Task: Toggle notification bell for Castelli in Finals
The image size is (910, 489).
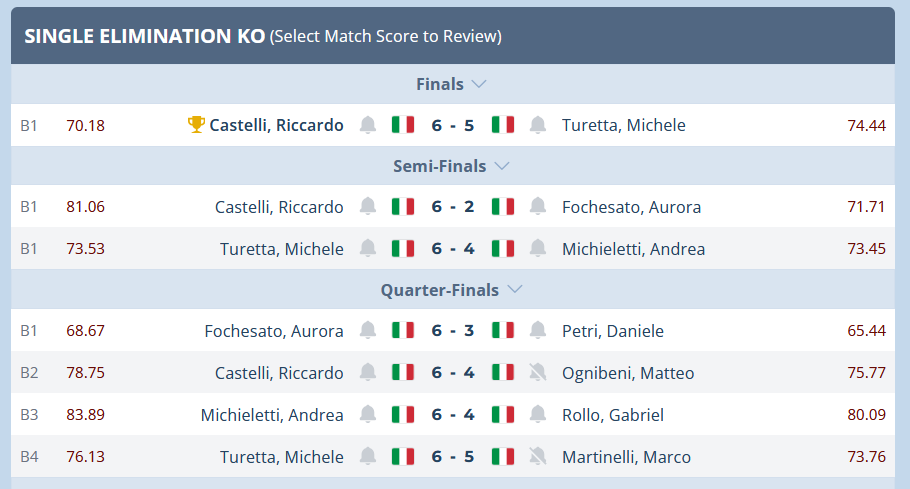Action: (x=367, y=125)
